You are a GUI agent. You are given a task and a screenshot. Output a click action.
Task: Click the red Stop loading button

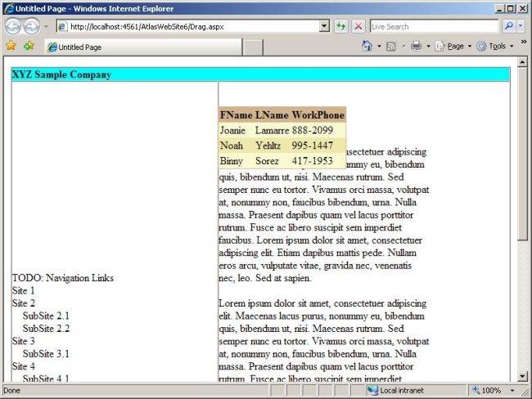click(x=358, y=26)
